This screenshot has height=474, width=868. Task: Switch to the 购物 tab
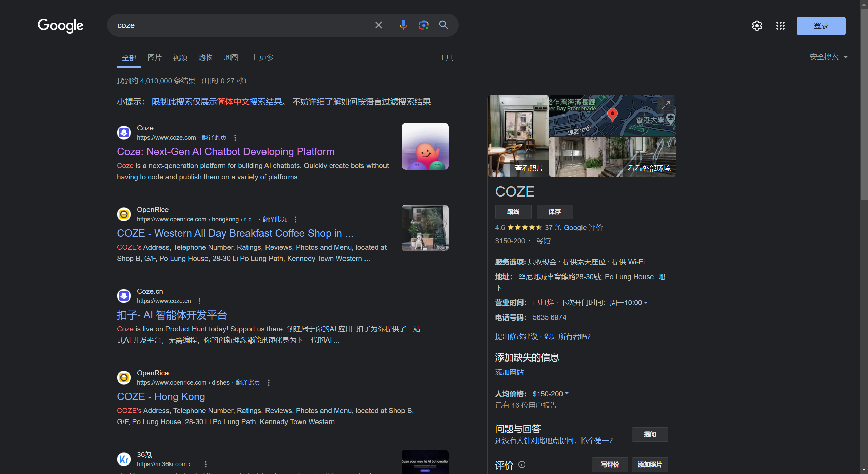(x=205, y=58)
